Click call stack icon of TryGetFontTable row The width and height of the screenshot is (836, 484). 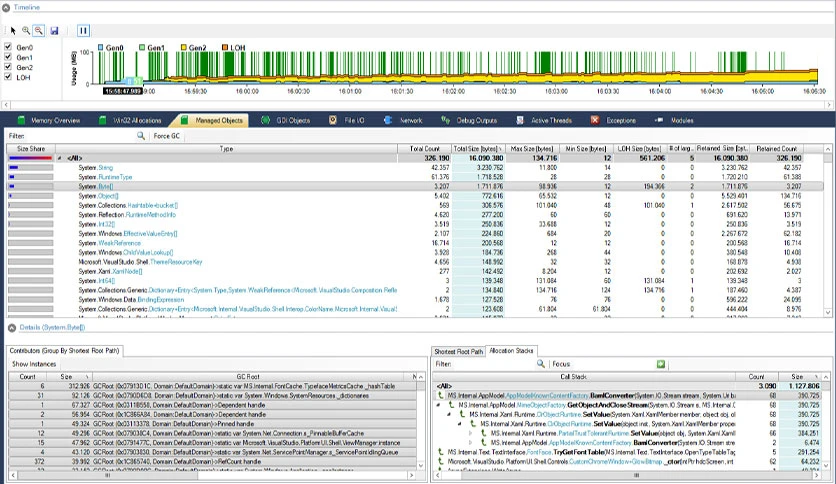click(x=440, y=452)
